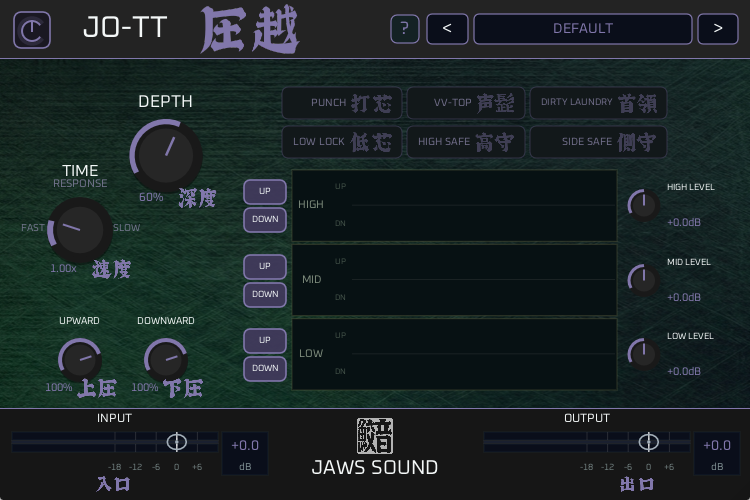Click the HIGH LEVEL knob
Viewport: 750px width, 500px height.
click(644, 205)
